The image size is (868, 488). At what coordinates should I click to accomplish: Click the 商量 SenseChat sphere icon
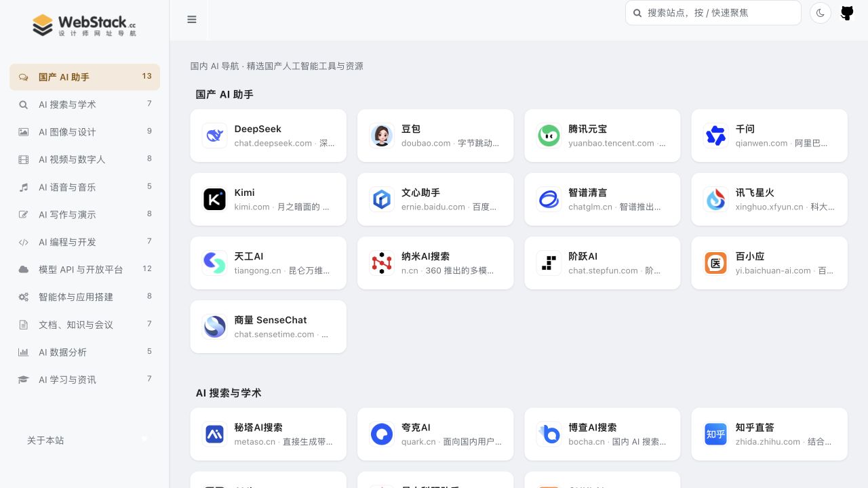point(214,327)
